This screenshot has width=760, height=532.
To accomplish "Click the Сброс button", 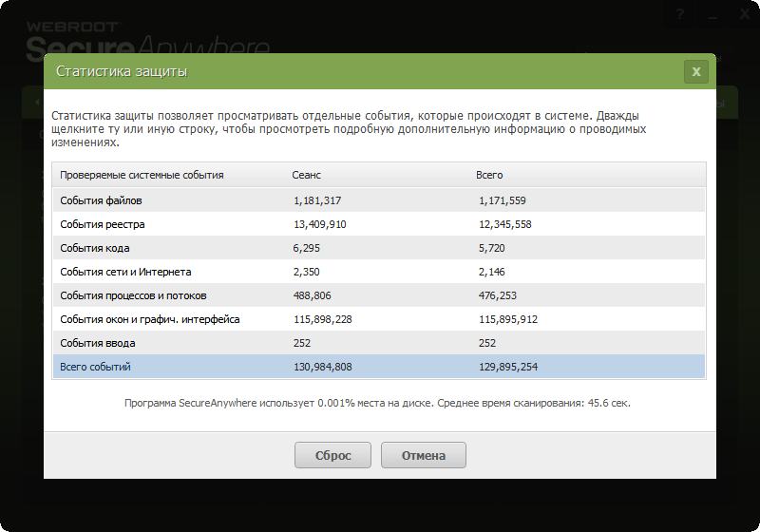I will (x=332, y=455).
